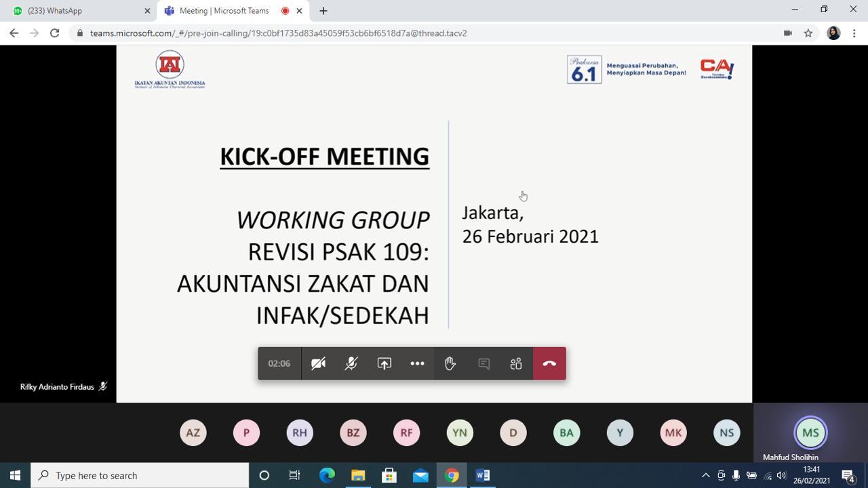Screen dimensions: 868x488
Task: Select Mahfud Sholihin's MS avatar
Action: [x=810, y=432]
